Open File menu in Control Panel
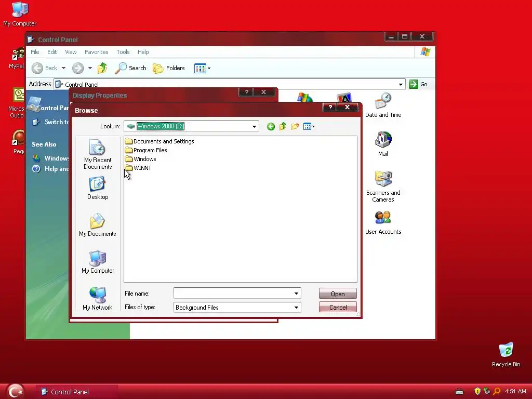The width and height of the screenshot is (532, 399). pos(35,52)
